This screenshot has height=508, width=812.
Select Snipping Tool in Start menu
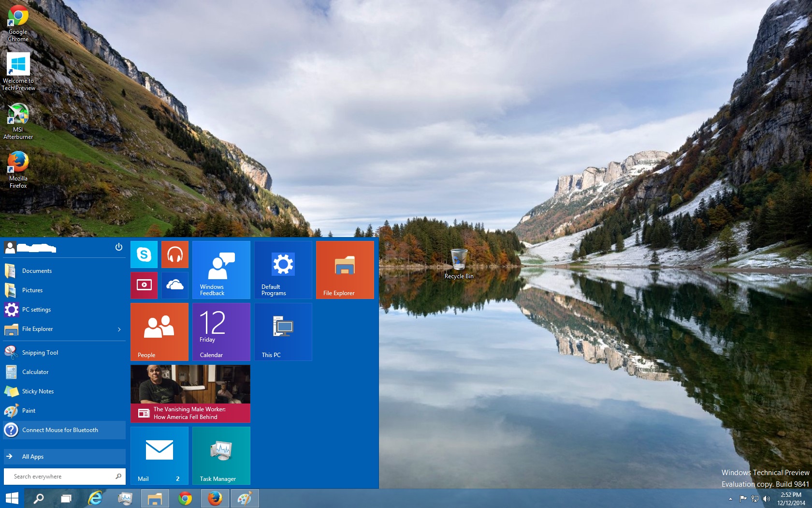point(40,353)
